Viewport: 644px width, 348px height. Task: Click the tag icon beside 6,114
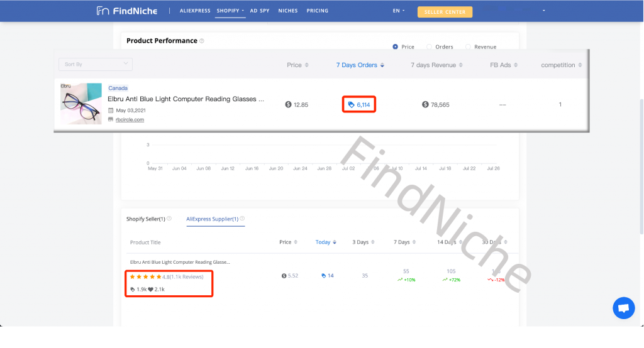click(351, 105)
